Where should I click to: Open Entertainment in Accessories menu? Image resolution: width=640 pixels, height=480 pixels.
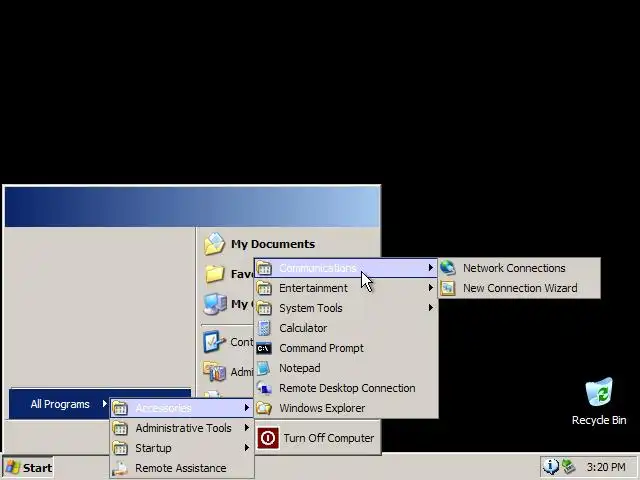click(346, 288)
